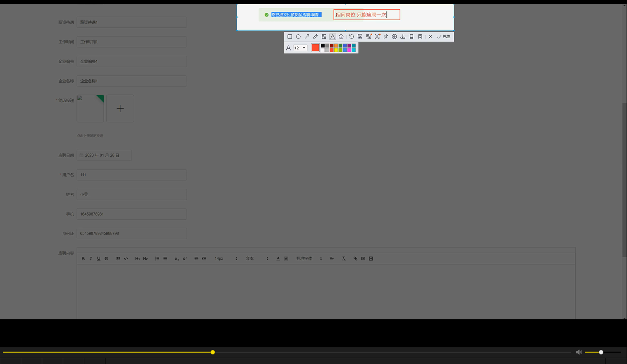Click the scissors screenshot tool icon
The height and width of the screenshot is (364, 627).
[360, 37]
